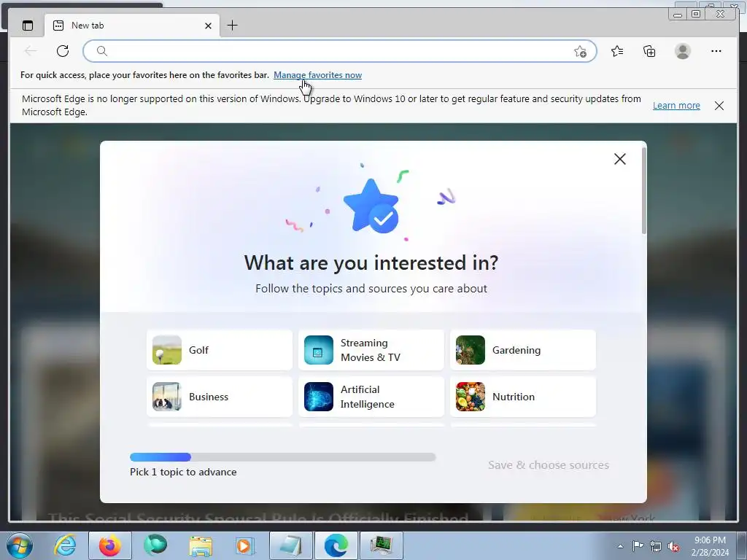
Task: Click the magnifier icon in address bar
Action: [x=102, y=51]
